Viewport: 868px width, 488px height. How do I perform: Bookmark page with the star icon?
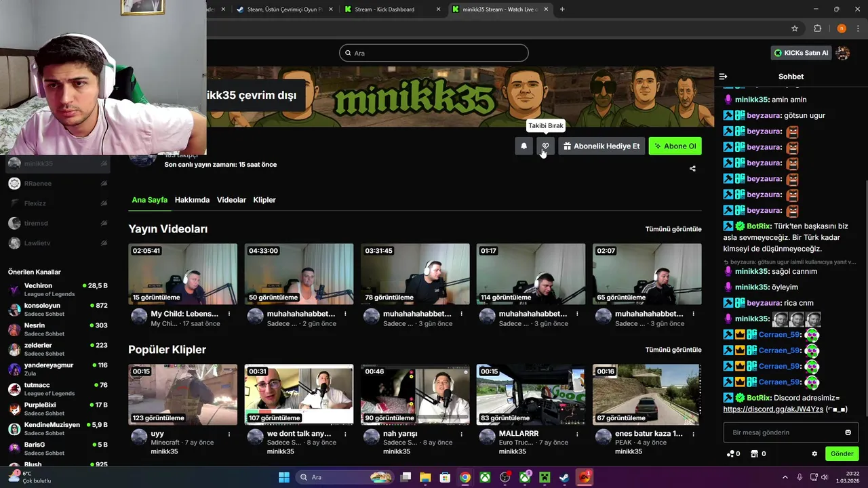click(795, 28)
